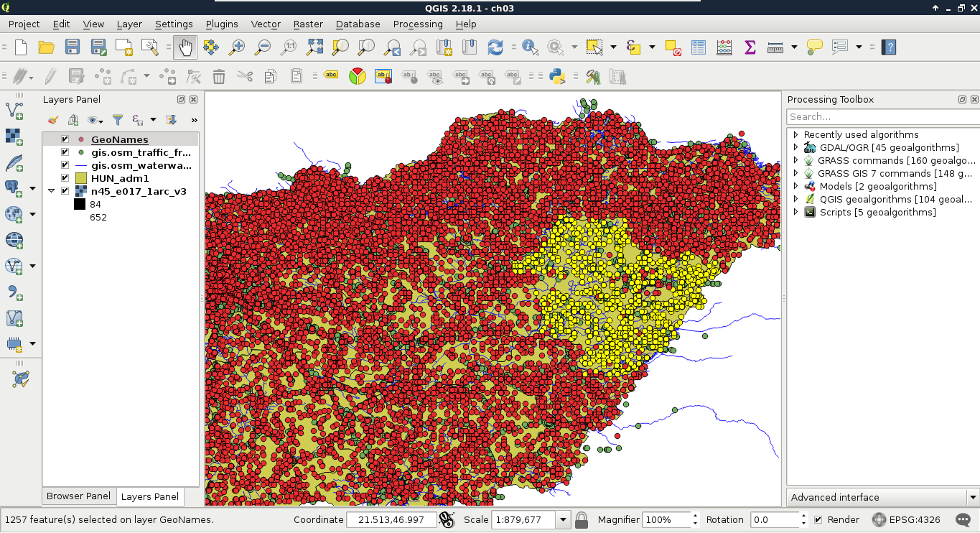
Task: Toggle the Render checkbox in status bar
Action: [818, 519]
